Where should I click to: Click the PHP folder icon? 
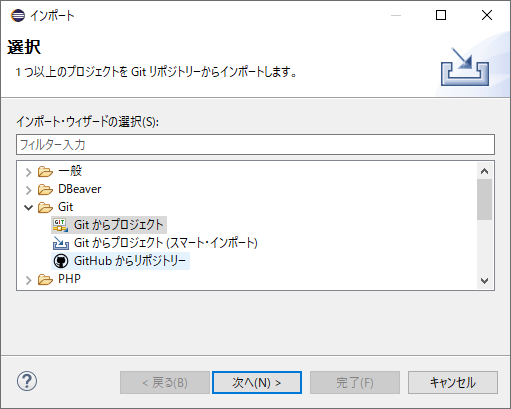point(45,279)
